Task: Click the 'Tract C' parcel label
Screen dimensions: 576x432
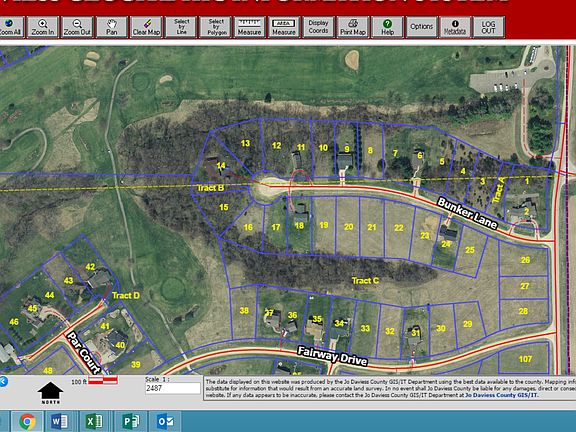Action: 365,281
